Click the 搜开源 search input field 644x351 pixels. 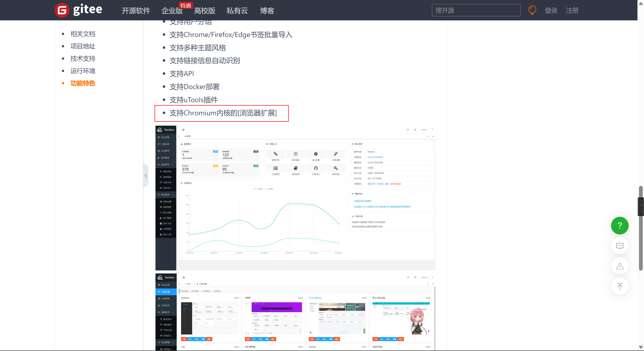tap(475, 10)
